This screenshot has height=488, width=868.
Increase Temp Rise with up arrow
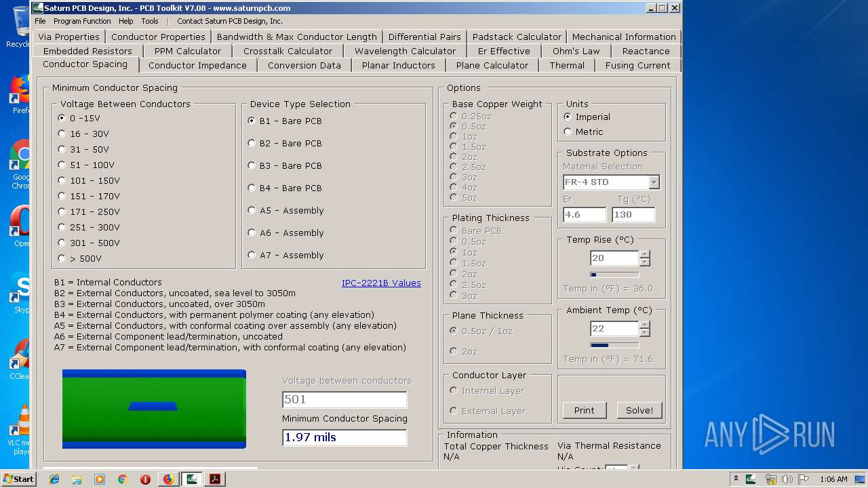point(645,255)
